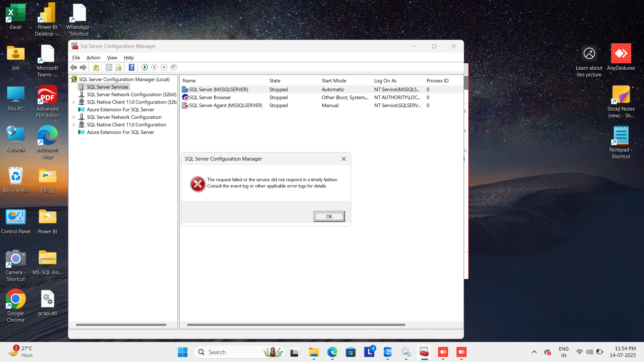
Task: Click the Restart Service toolbar button
Action: tap(173, 67)
